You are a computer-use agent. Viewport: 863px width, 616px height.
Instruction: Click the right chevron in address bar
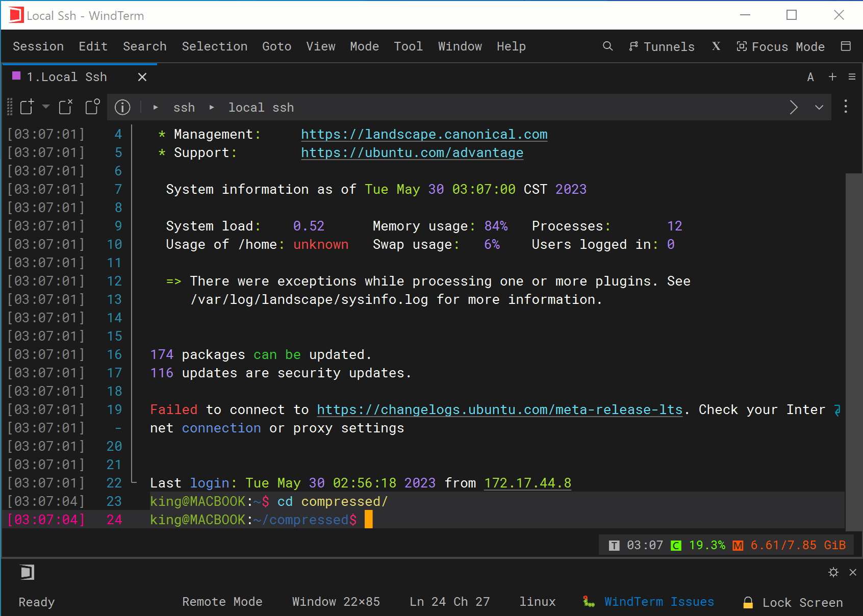(x=794, y=107)
